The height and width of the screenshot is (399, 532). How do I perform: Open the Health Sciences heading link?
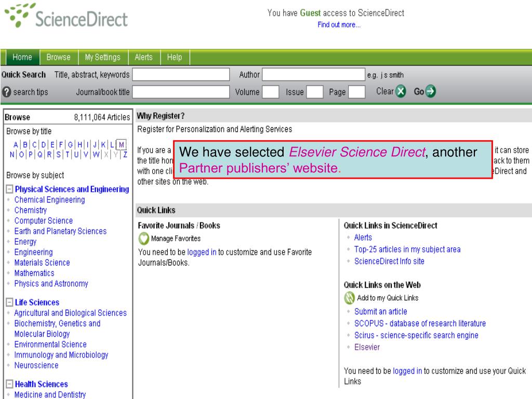click(x=42, y=384)
